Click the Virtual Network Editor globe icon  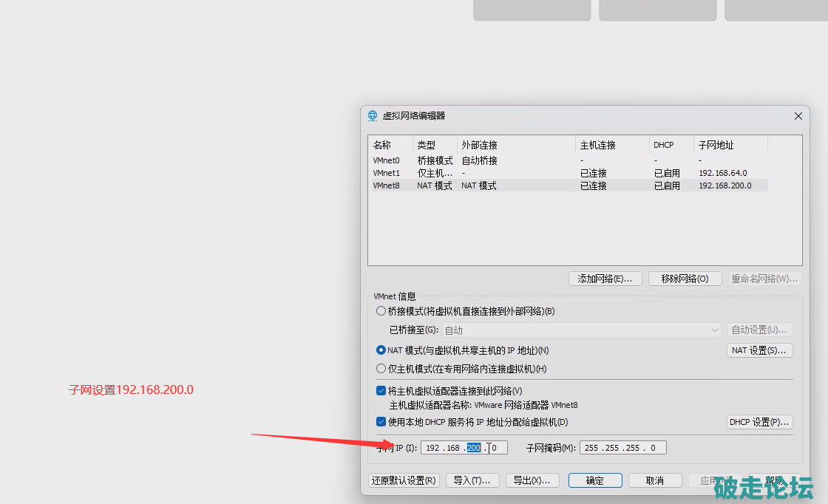tap(373, 116)
